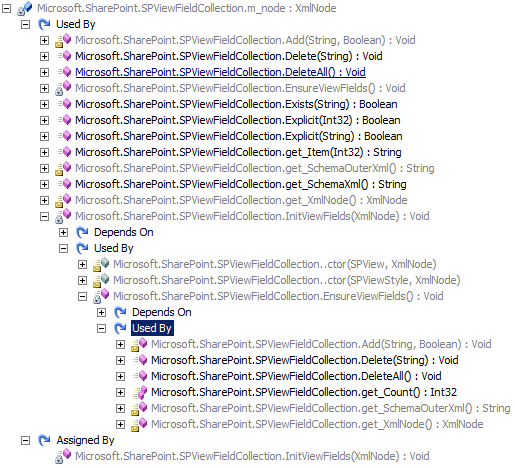The height and width of the screenshot is (468, 515).
Task: Click the method icon of Explicit(String)
Action: (64, 136)
